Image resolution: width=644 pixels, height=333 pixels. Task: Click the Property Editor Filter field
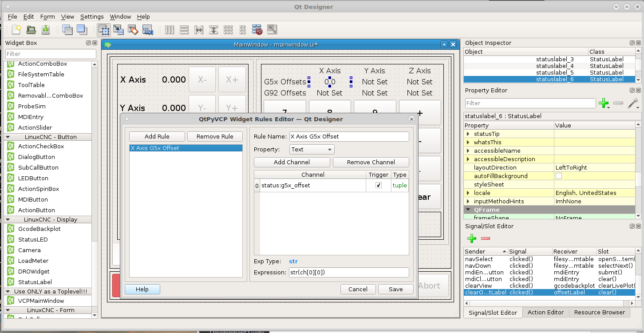pyautogui.click(x=530, y=103)
